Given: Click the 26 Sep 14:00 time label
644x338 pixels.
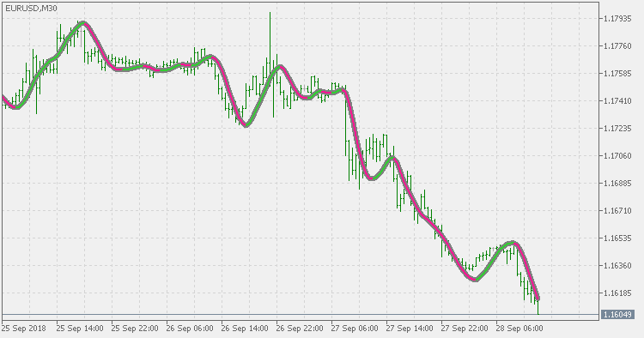Looking at the screenshot, I should (245, 329).
